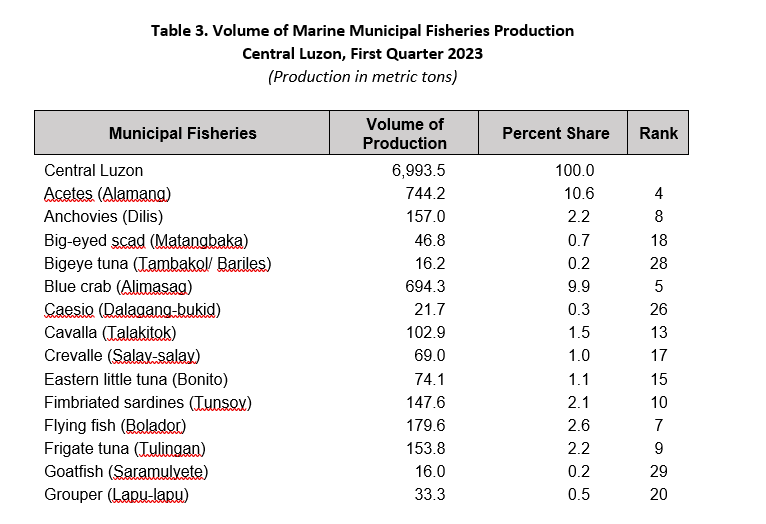Select the 'Municipal Fisheries' column header
This screenshot has width=766, height=524.
(x=182, y=133)
